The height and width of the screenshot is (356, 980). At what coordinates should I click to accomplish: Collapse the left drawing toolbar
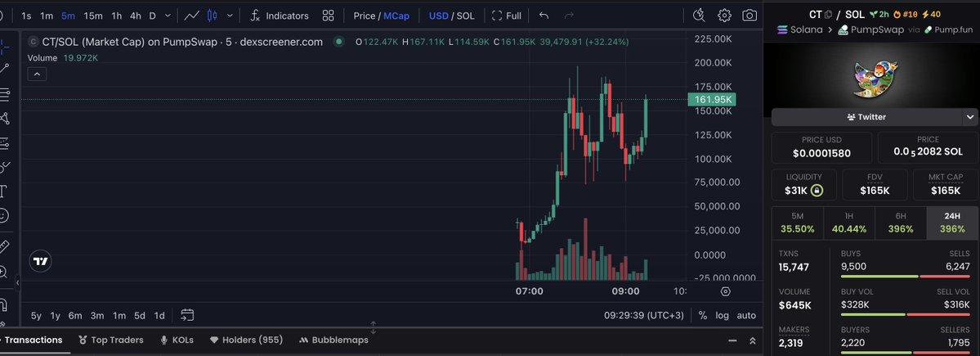tap(17, 283)
